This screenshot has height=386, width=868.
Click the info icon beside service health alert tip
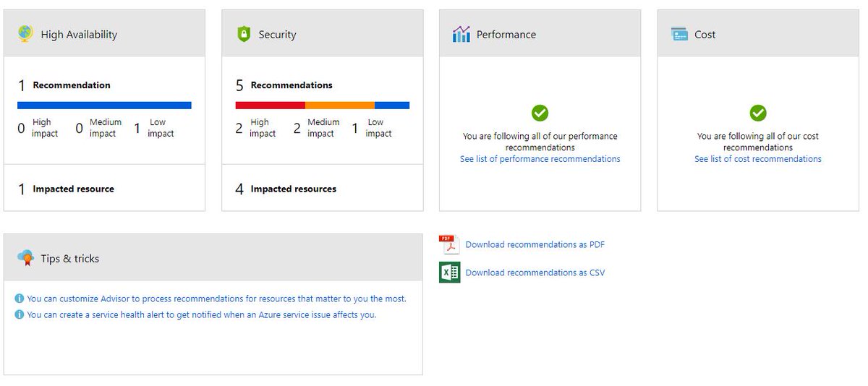(20, 315)
